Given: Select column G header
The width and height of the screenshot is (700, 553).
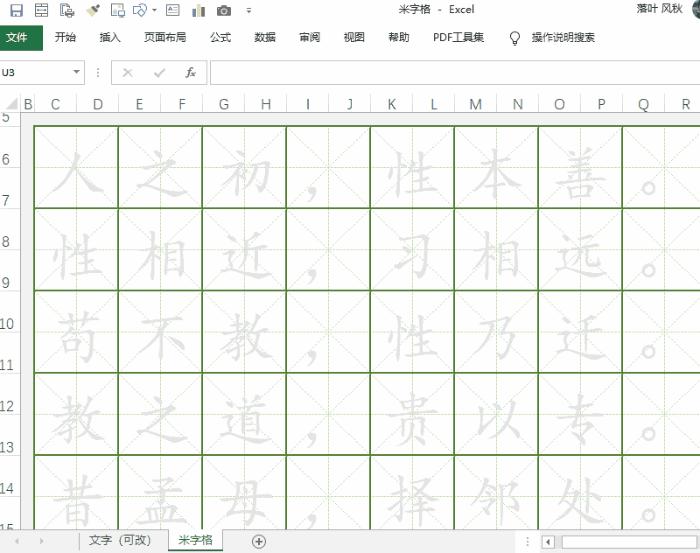Looking at the screenshot, I should pyautogui.click(x=224, y=104).
